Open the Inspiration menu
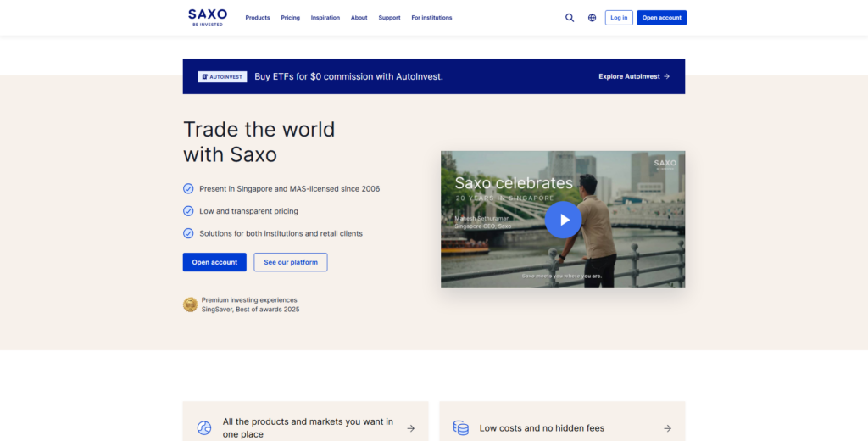This screenshot has width=868, height=441. (x=325, y=18)
